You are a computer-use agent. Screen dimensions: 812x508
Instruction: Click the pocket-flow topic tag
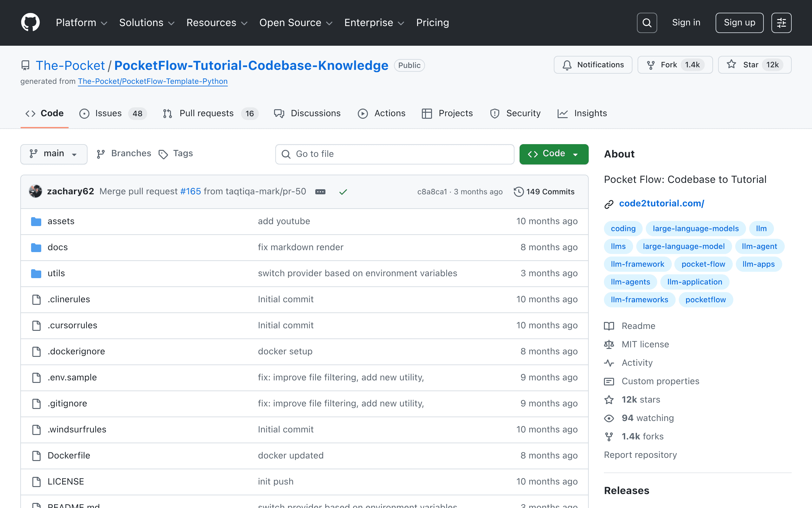703,264
